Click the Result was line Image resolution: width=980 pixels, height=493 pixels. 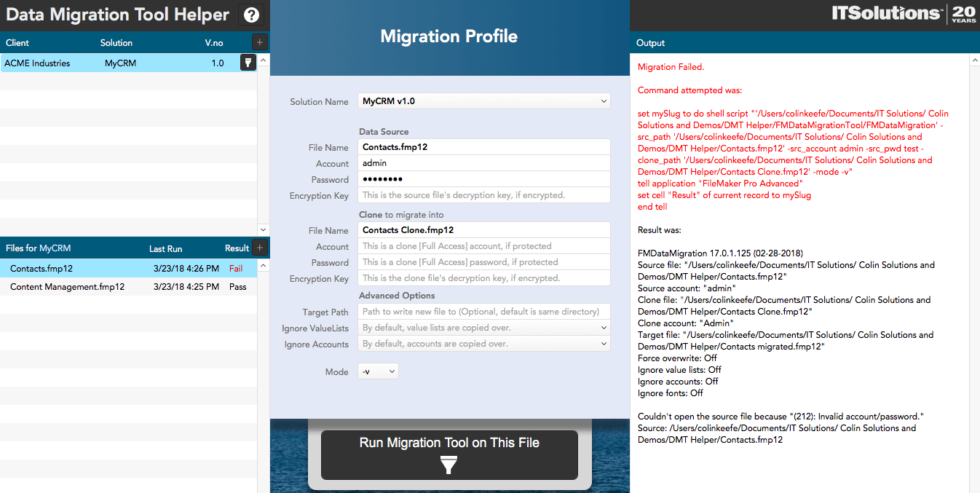(x=659, y=230)
